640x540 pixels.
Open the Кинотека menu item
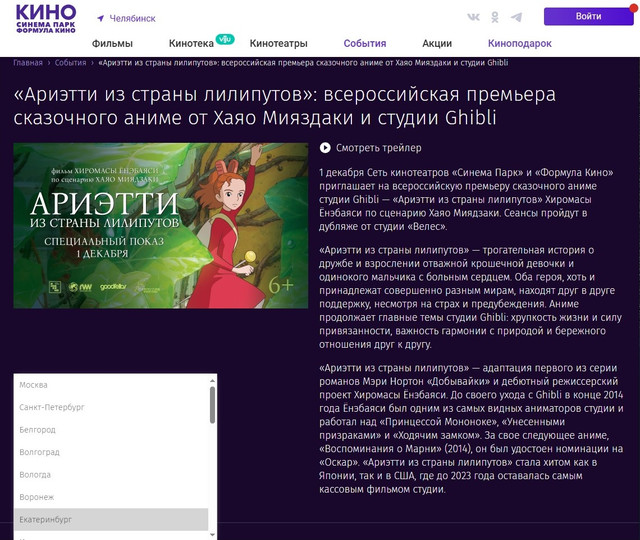(191, 43)
